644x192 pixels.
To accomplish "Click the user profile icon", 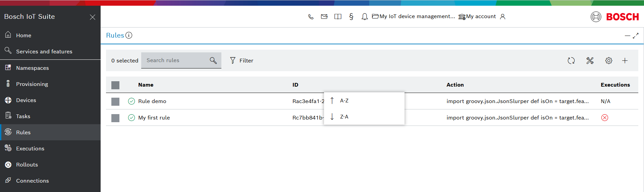I will click(502, 16).
